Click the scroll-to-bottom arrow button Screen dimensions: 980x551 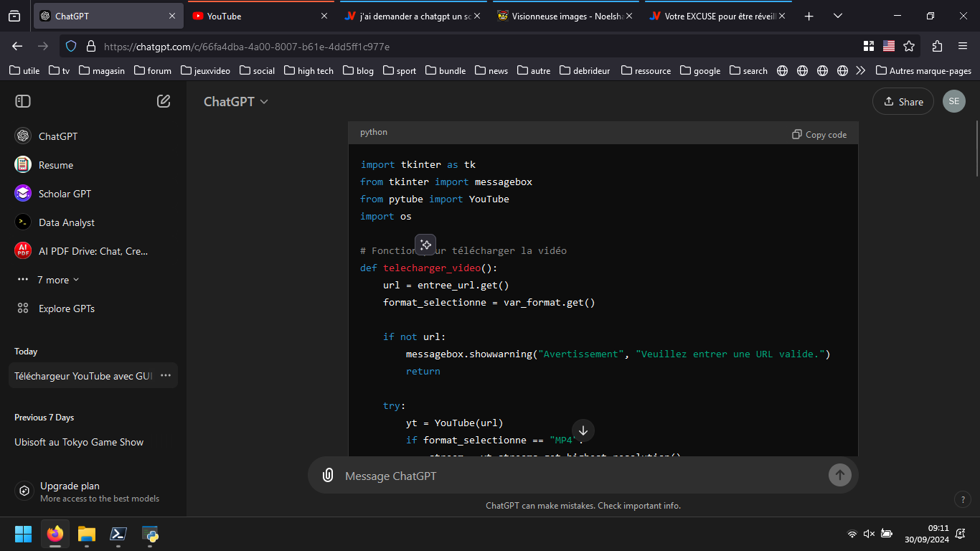[x=583, y=430]
